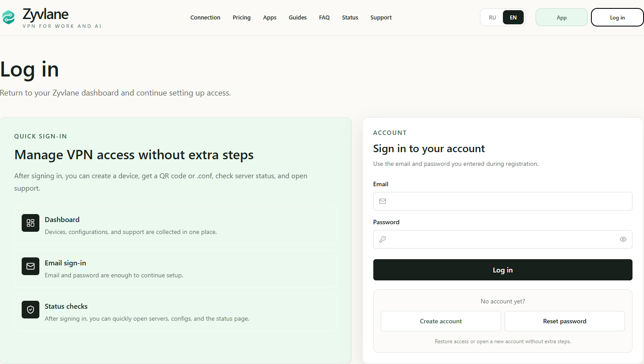Switch language to RU
This screenshot has height=364, width=644.
coord(492,18)
